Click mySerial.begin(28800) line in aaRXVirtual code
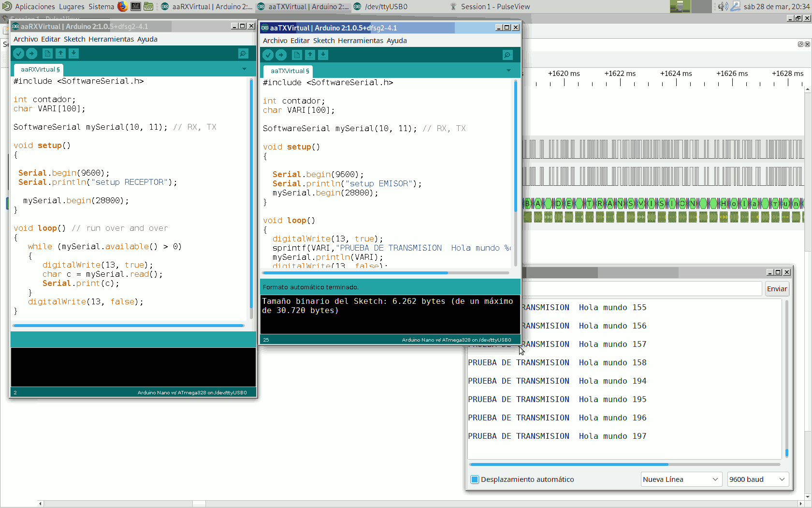 pyautogui.click(x=76, y=201)
